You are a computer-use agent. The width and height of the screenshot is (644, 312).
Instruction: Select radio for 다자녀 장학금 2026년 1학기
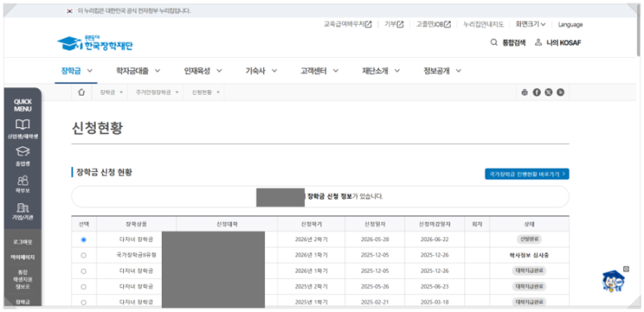click(84, 271)
